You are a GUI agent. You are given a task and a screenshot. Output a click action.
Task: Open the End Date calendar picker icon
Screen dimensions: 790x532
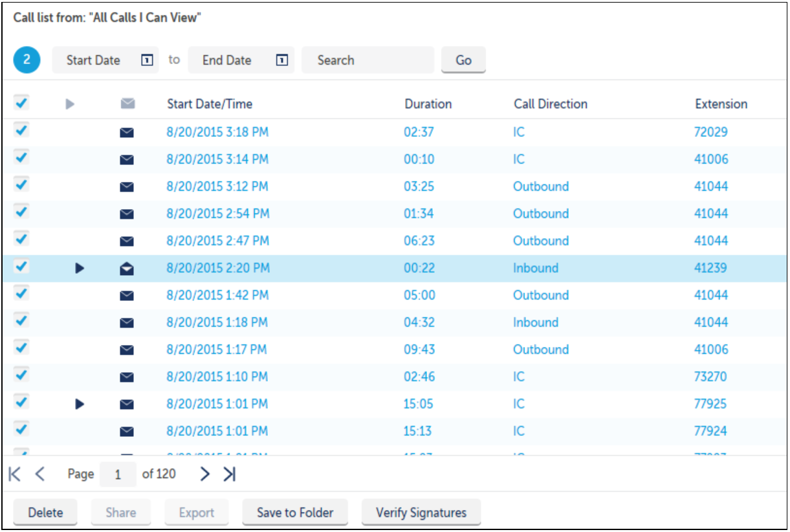coord(281,60)
